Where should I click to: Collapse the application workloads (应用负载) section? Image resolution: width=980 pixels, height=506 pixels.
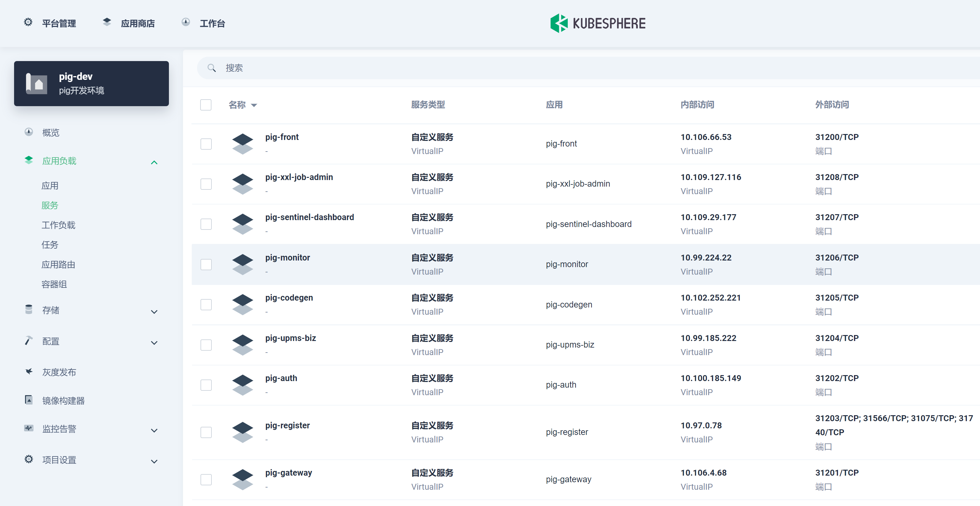point(154,163)
